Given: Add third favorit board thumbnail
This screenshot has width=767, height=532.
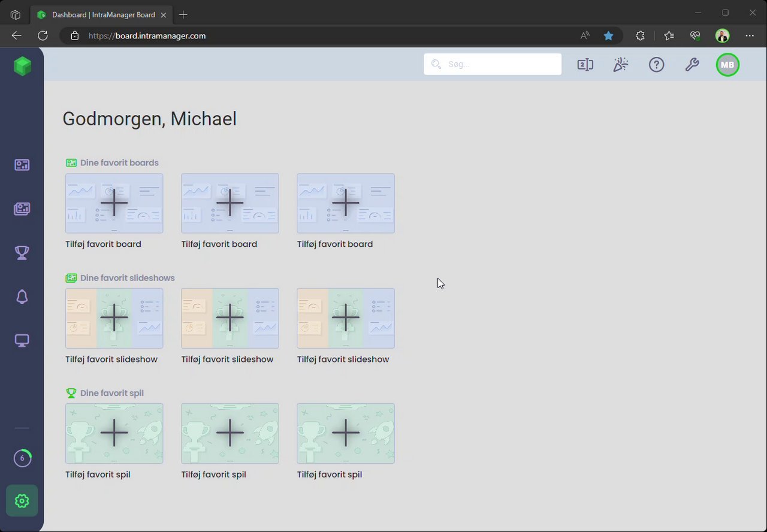Looking at the screenshot, I should (346, 203).
